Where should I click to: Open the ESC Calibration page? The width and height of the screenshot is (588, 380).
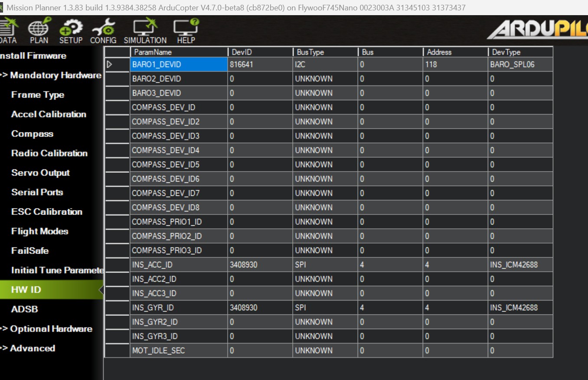tap(47, 212)
